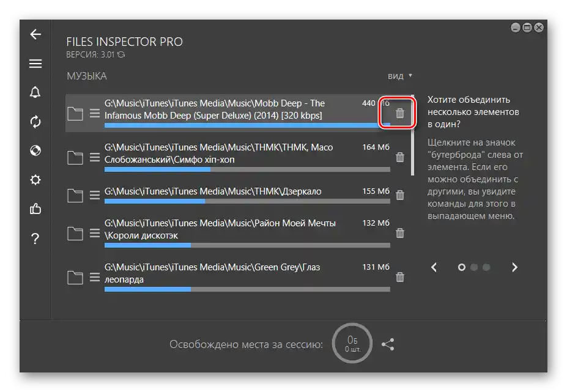Click the FILES INSPECTOR PRO title
Viewport: 567px width, 392px height.
[x=124, y=42]
